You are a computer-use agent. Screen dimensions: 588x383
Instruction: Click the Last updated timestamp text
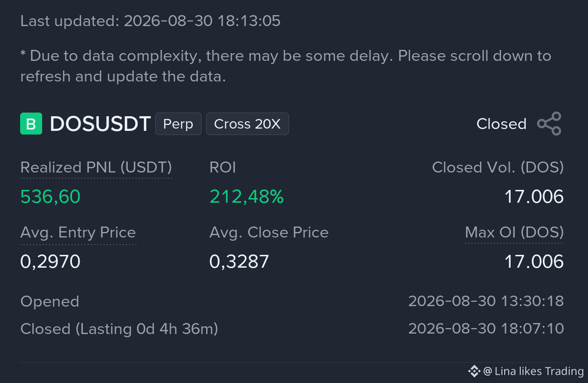[150, 21]
